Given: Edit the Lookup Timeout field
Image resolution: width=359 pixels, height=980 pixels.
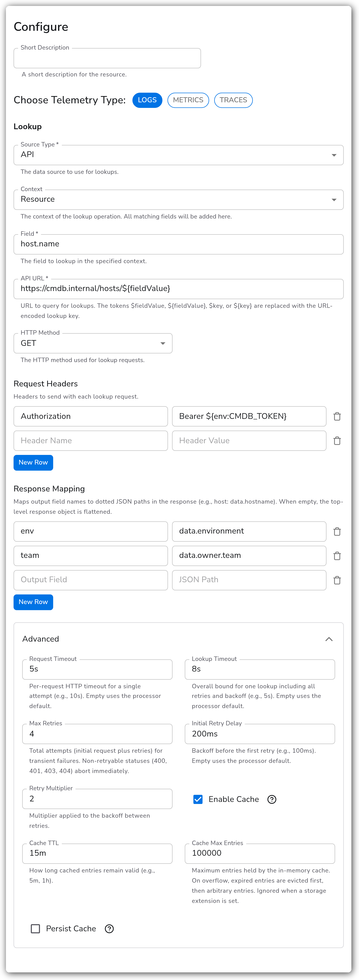Looking at the screenshot, I should coord(260,669).
